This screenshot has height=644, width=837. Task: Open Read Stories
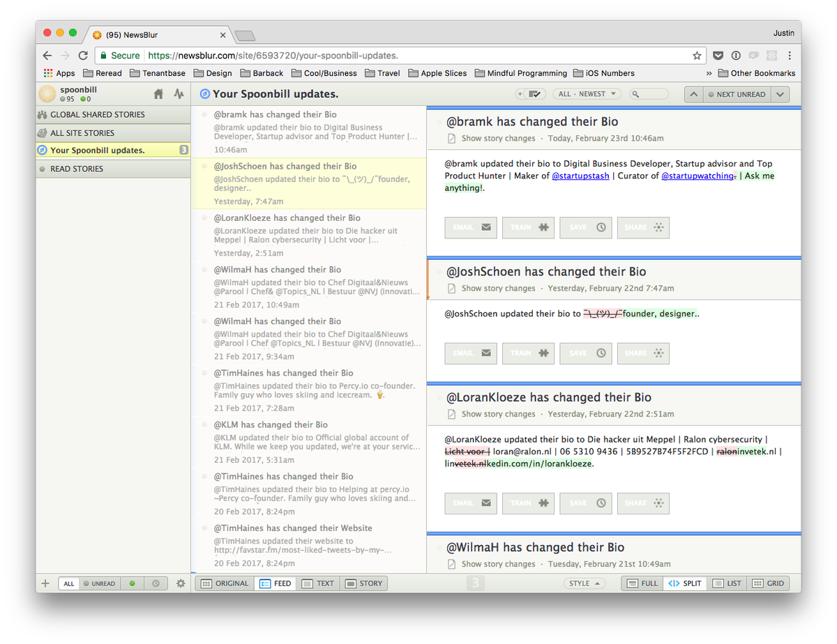(113, 169)
